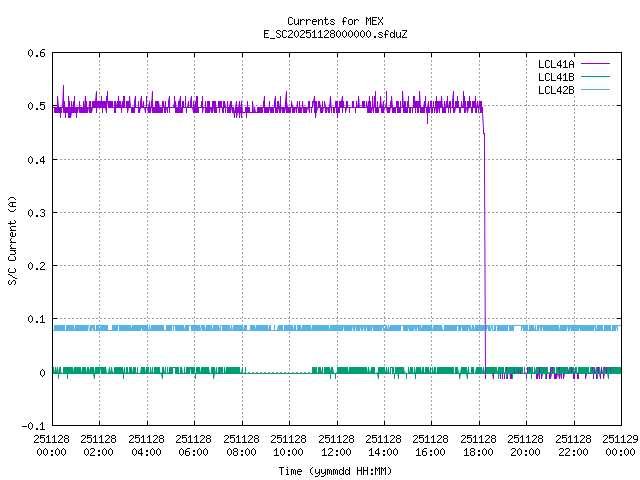Select the LCL41B legend label
Image resolution: width=640 pixels, height=480 pixels.
pyautogui.click(x=555, y=76)
